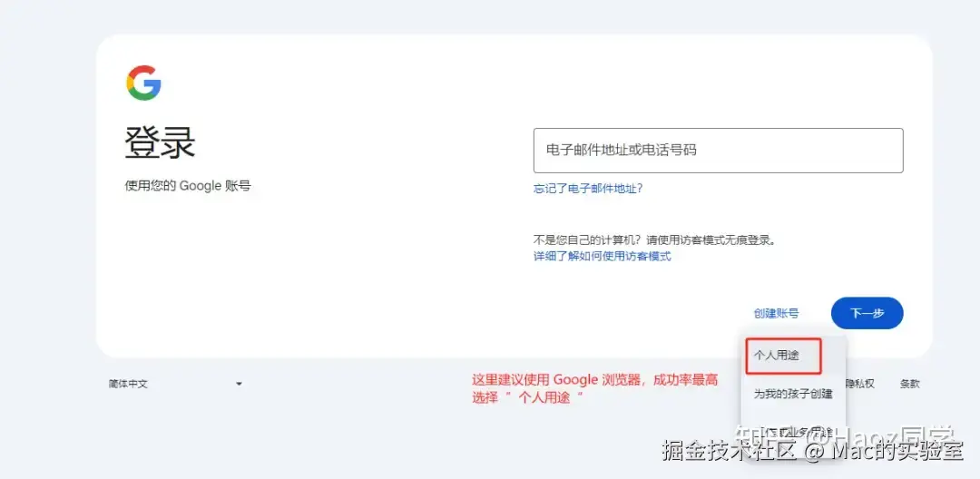Click the 创建账号 button
The image size is (980, 479).
776,313
